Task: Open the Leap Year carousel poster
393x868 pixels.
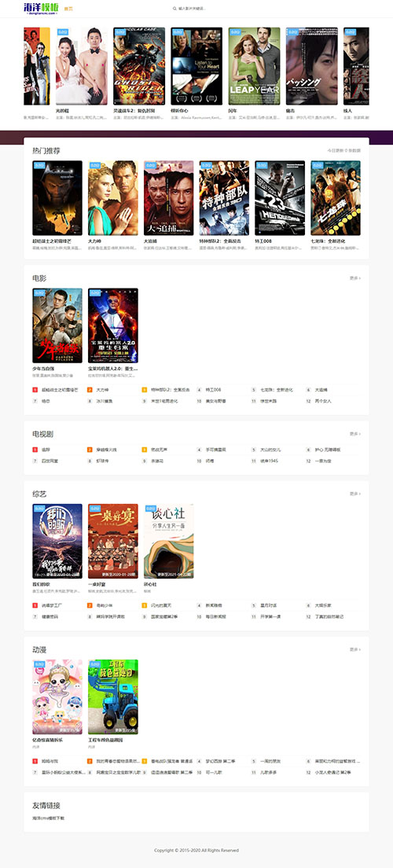Action: pos(254,66)
